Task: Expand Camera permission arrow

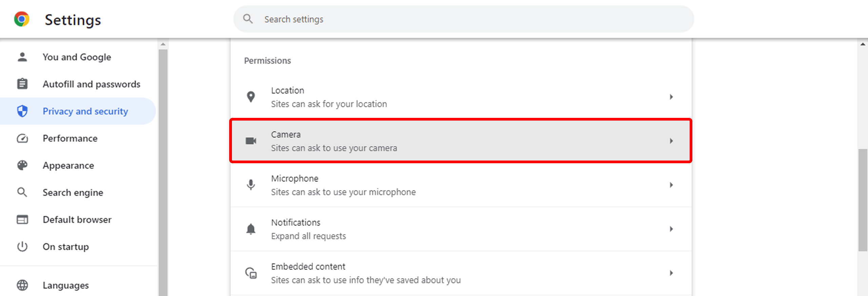Action: tap(671, 141)
